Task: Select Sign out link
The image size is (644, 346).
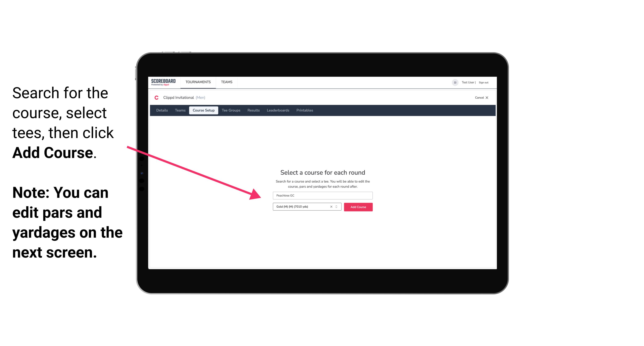Action: tap(482, 82)
